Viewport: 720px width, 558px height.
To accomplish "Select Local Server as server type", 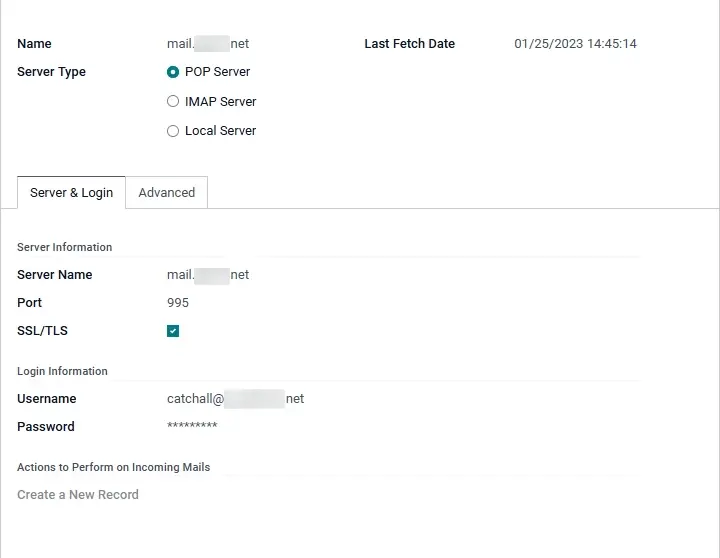I will pyautogui.click(x=173, y=131).
